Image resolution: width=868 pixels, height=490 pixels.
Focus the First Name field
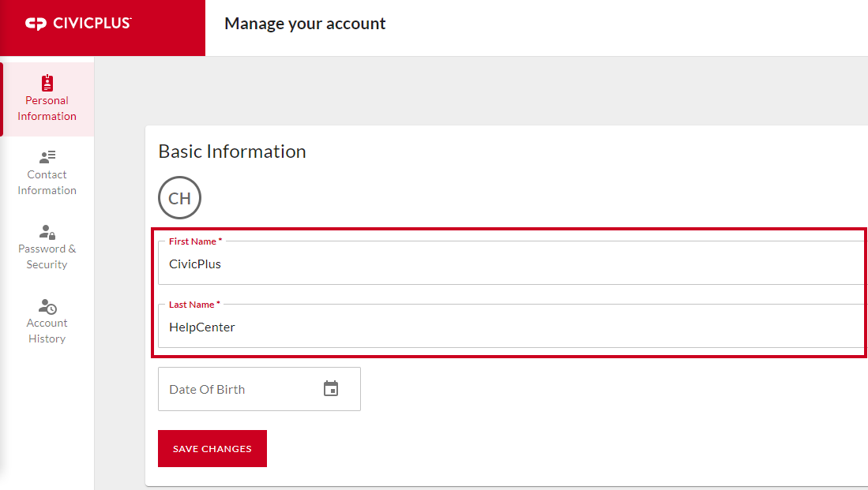[511, 263]
